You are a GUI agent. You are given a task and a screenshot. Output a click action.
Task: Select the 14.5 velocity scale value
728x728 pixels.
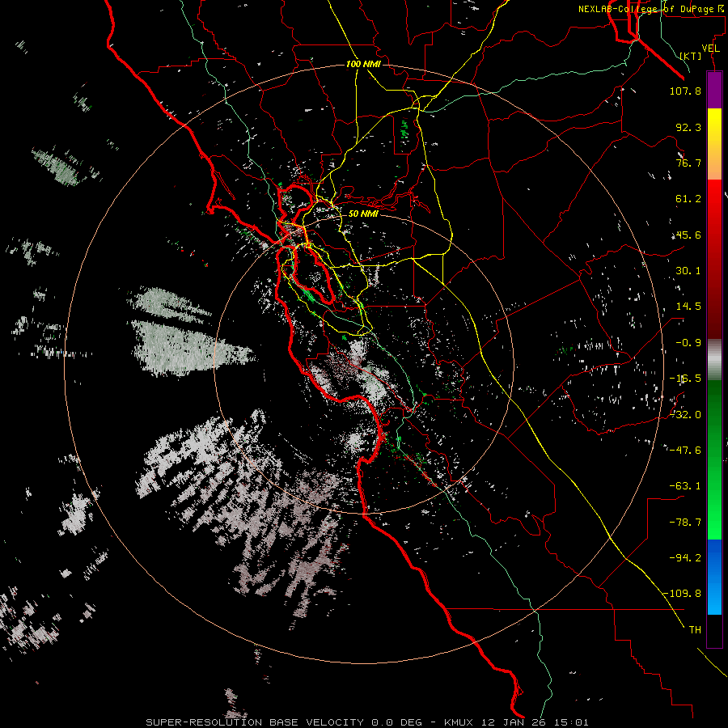point(688,307)
